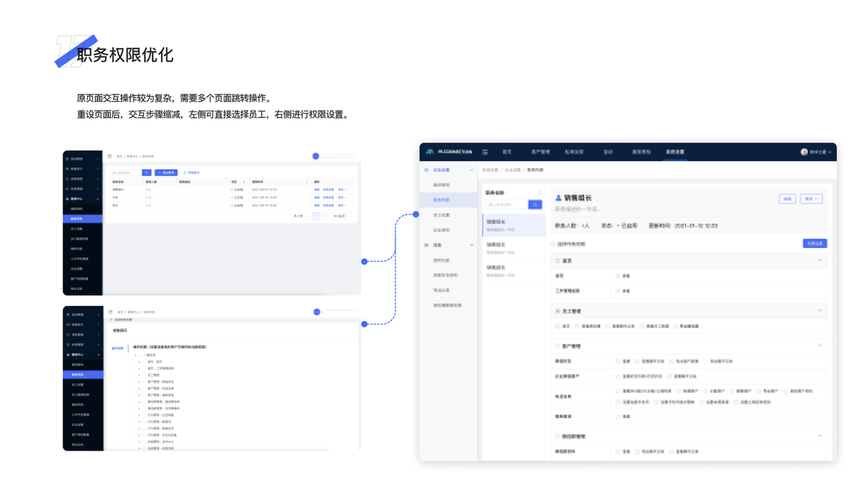This screenshot has height=488, width=868.
Task: Select 企业资料 in the light sidebar
Action: click(441, 229)
